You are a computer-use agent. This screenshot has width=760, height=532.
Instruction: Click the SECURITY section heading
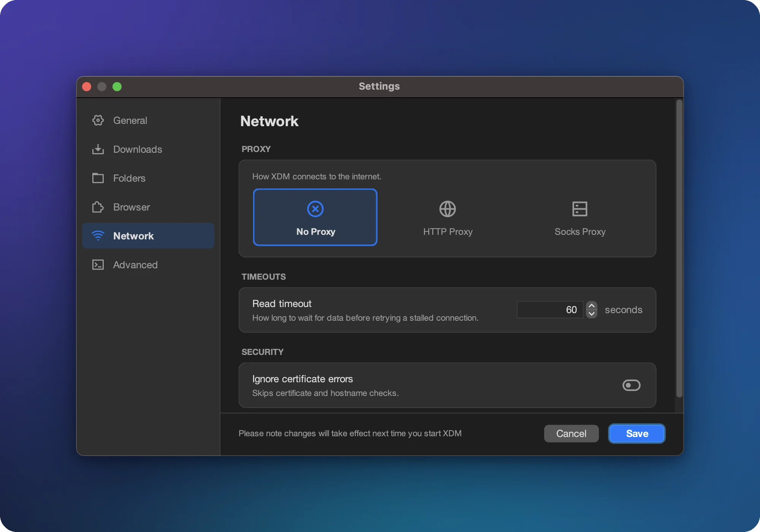pyautogui.click(x=263, y=352)
